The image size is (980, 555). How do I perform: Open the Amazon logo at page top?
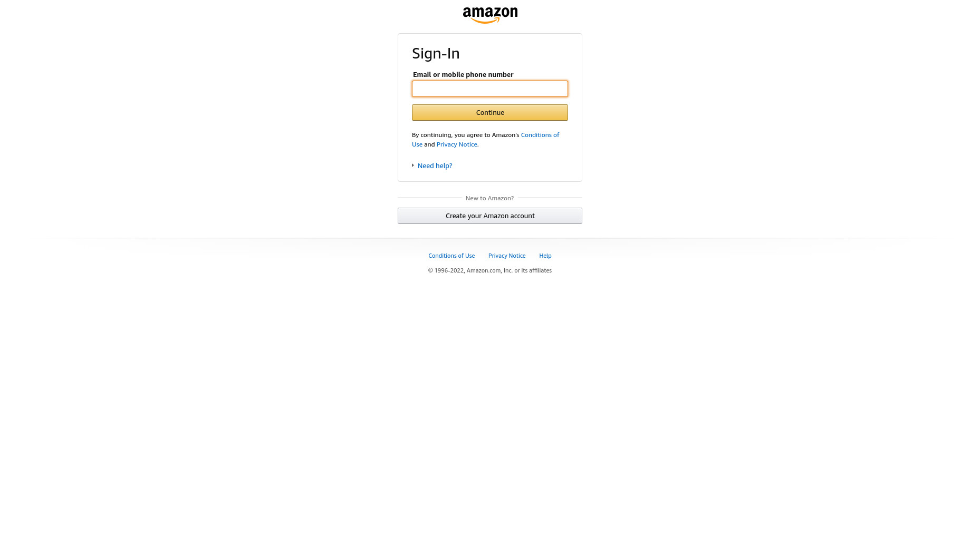coord(490,15)
